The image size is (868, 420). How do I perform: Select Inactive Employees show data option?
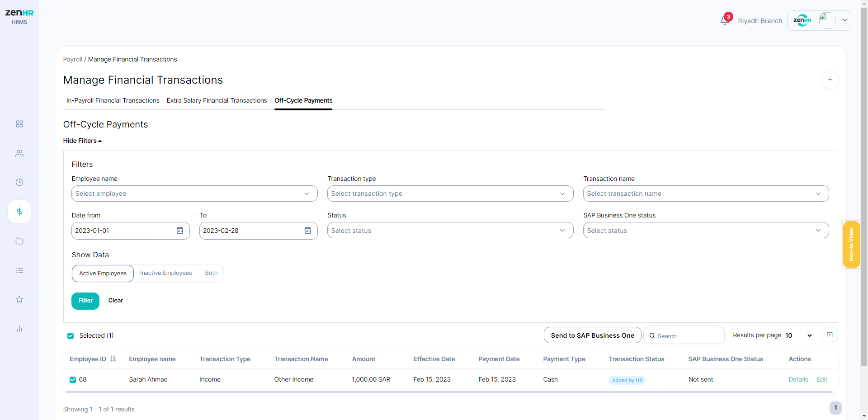coord(166,273)
